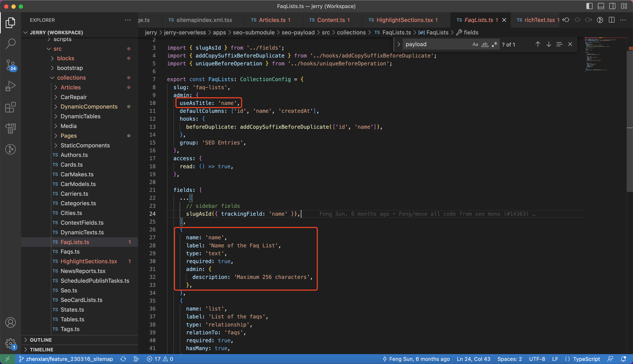Click the Split Editor icon in editor toolbar

click(x=612, y=20)
